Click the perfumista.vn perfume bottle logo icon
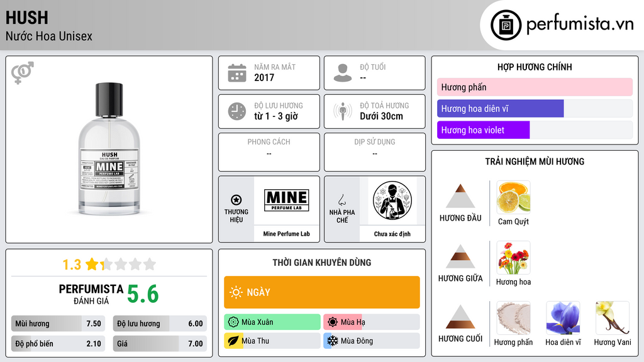This screenshot has width=644, height=362. 506,25
